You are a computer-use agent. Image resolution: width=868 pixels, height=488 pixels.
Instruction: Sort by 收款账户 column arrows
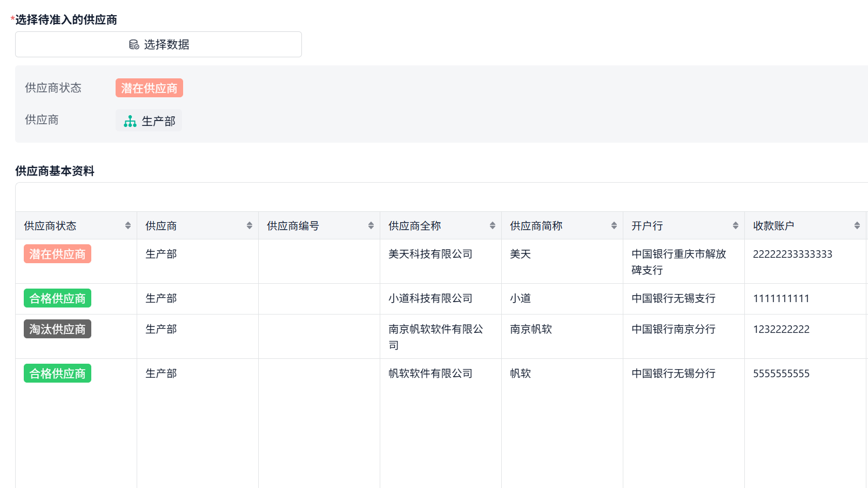coord(857,226)
